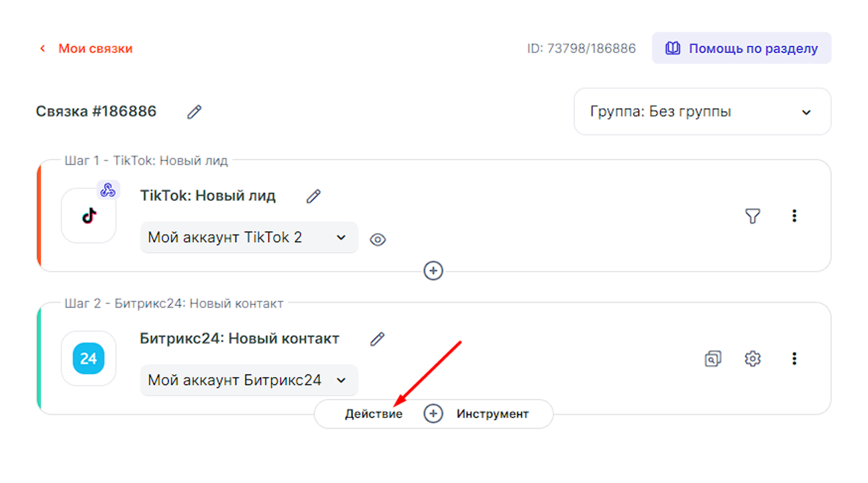Viewport: 868px width, 483px height.
Task: Open three-dot menu for TikTok step
Action: 794,216
